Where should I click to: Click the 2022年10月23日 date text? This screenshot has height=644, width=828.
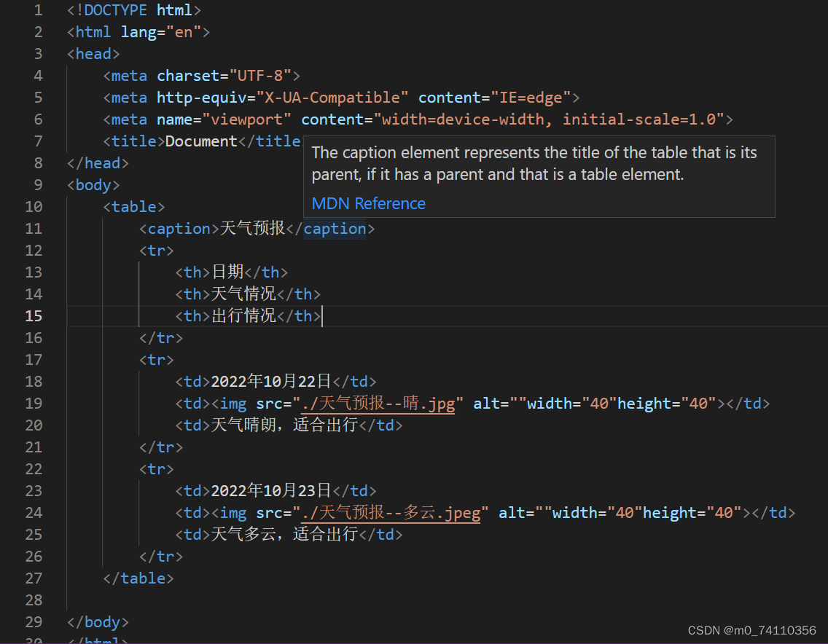271,490
